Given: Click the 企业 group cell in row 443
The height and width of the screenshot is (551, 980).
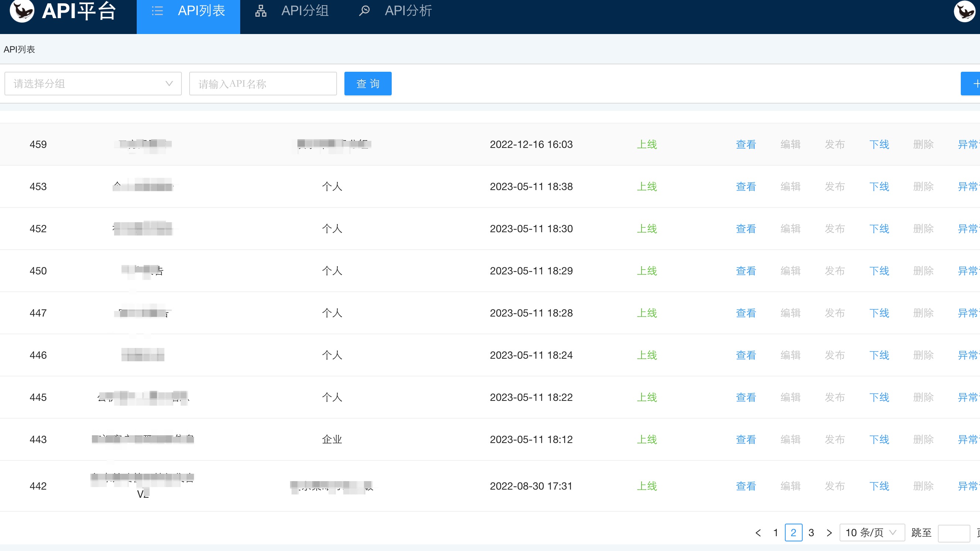Looking at the screenshot, I should click(332, 439).
